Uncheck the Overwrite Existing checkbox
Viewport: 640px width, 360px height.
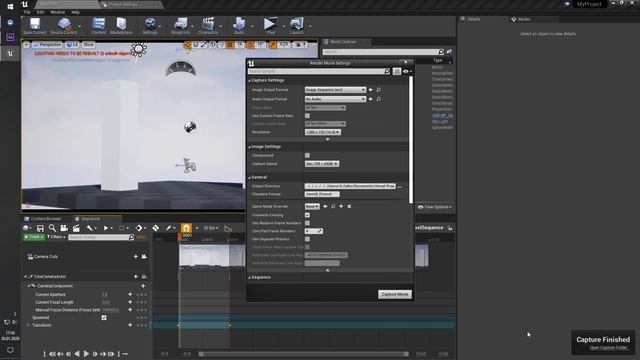tap(307, 215)
